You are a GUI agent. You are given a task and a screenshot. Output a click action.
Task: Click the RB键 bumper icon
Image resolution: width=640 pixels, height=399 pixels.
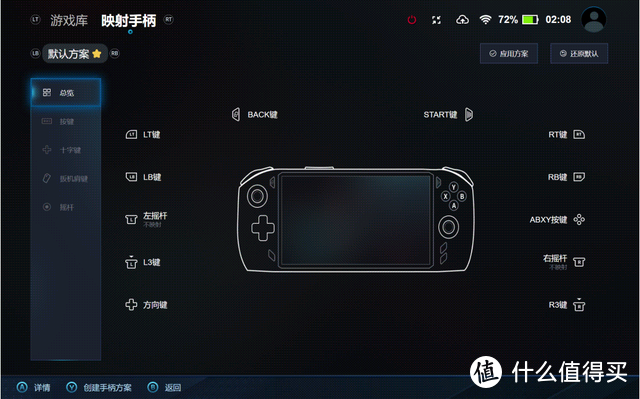(x=579, y=177)
